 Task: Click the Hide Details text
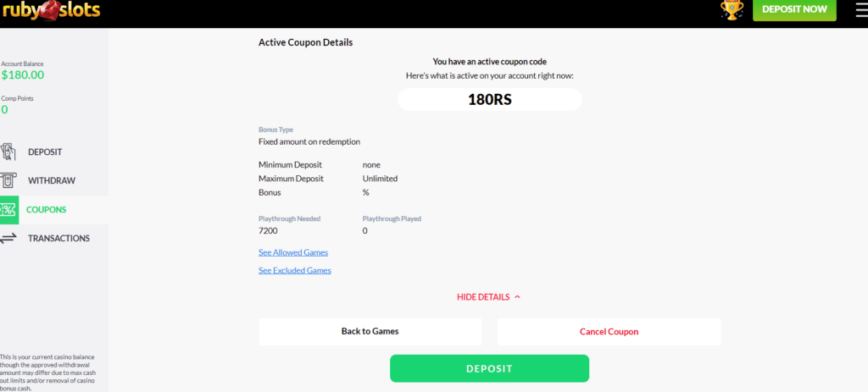coord(482,297)
